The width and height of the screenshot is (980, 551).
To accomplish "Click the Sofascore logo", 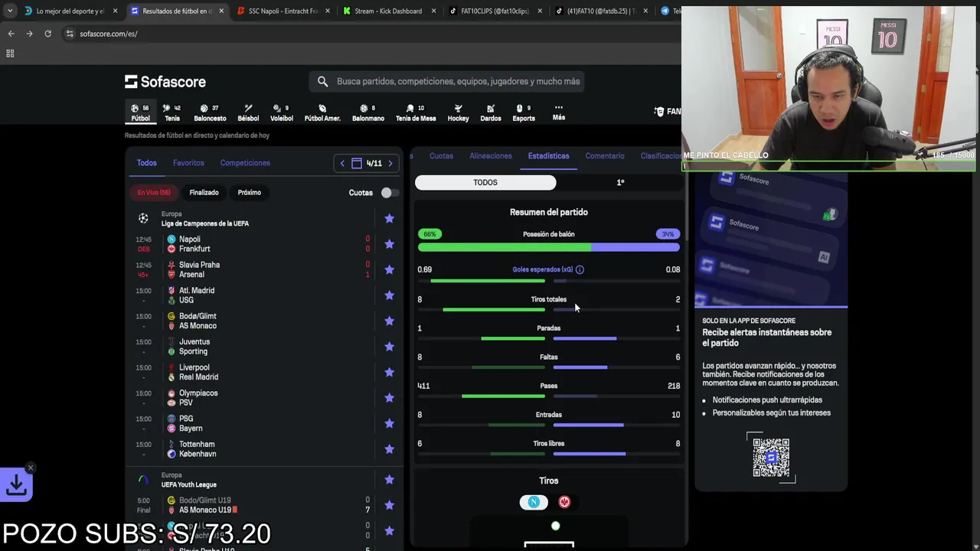I will [x=165, y=81].
